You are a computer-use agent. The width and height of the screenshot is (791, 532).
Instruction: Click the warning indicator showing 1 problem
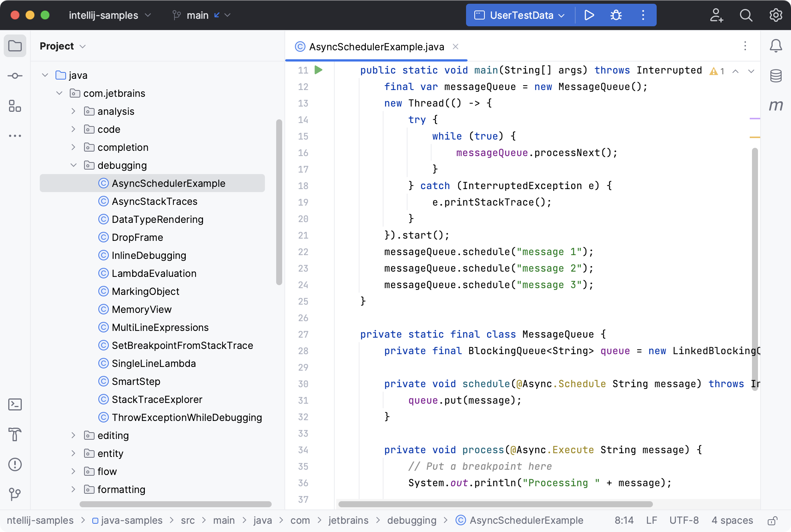[x=717, y=71]
